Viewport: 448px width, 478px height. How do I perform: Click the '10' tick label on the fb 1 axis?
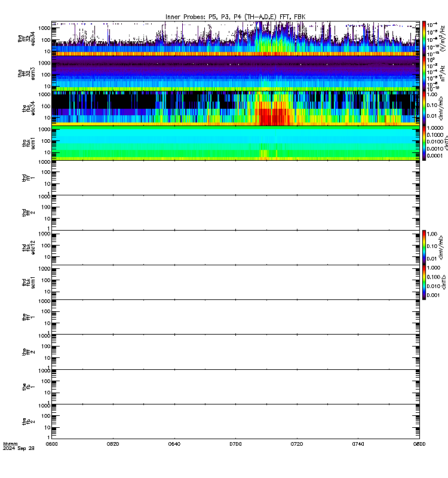click(x=47, y=393)
